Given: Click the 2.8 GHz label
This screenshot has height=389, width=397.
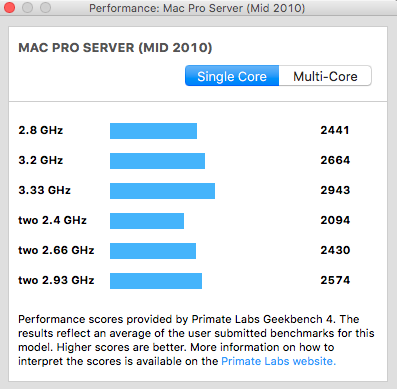Looking at the screenshot, I should [x=41, y=130].
